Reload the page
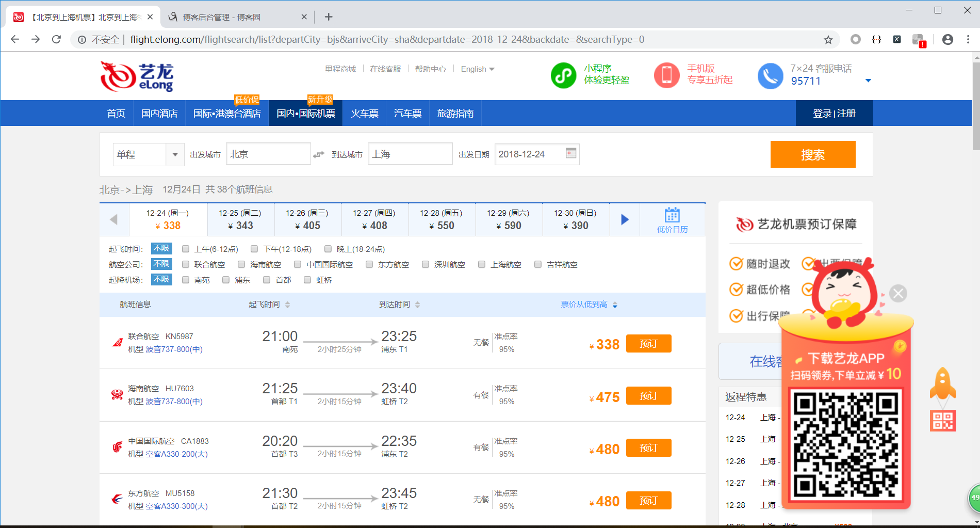Viewport: 980px width, 528px height. pyautogui.click(x=57, y=40)
